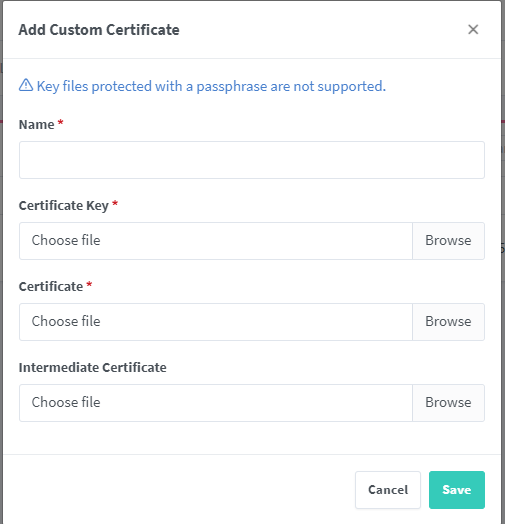Click the red asterisk beside Certificate
Image resolution: width=505 pixels, height=524 pixels.
click(x=89, y=284)
